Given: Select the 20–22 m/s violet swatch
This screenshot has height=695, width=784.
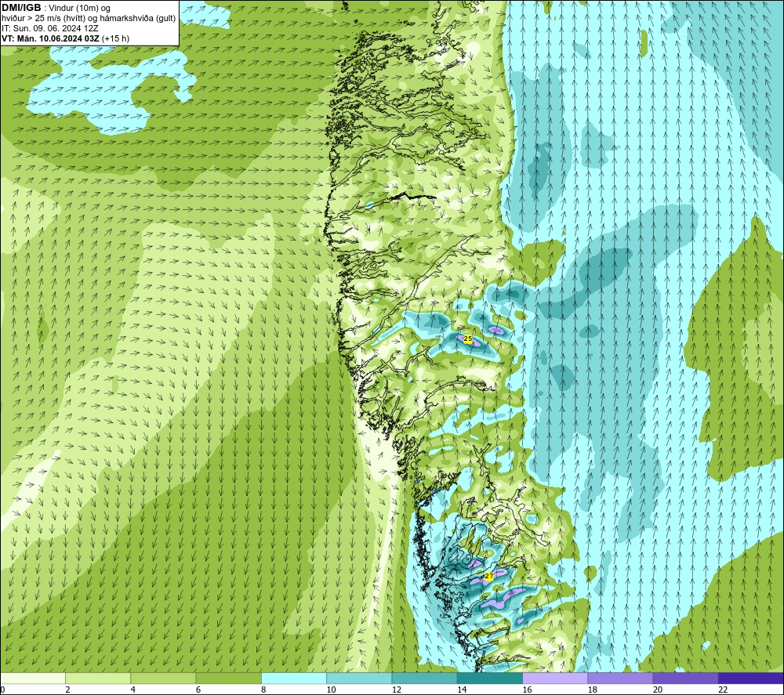Looking at the screenshot, I should tap(685, 678).
